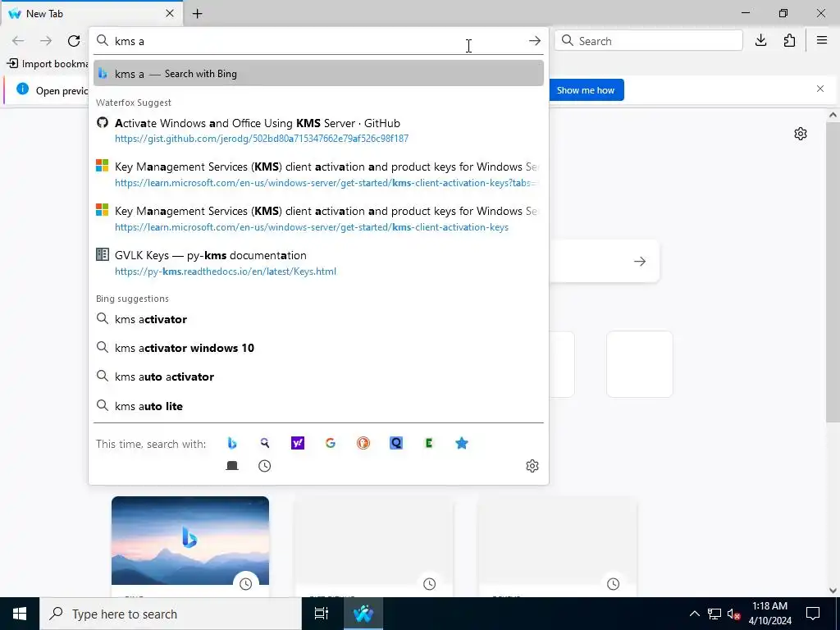Show hidden system tray icons
This screenshot has width=840, height=630.
(694, 614)
